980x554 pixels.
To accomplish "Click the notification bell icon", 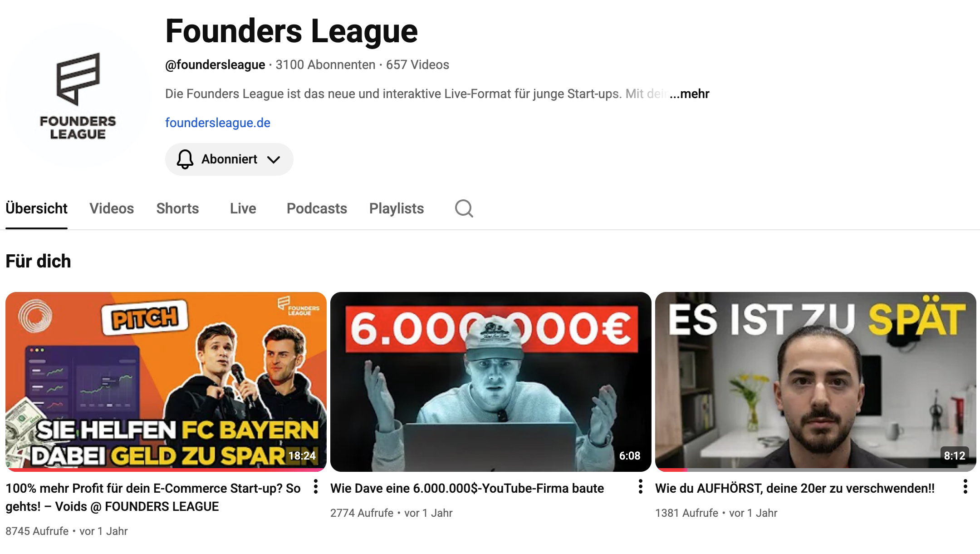I will [x=185, y=159].
